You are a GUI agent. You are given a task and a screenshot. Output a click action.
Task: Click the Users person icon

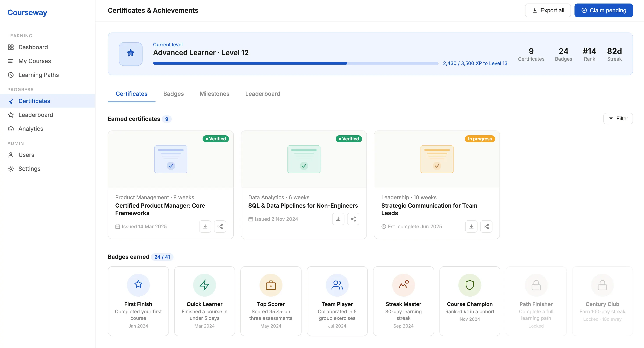tap(11, 155)
